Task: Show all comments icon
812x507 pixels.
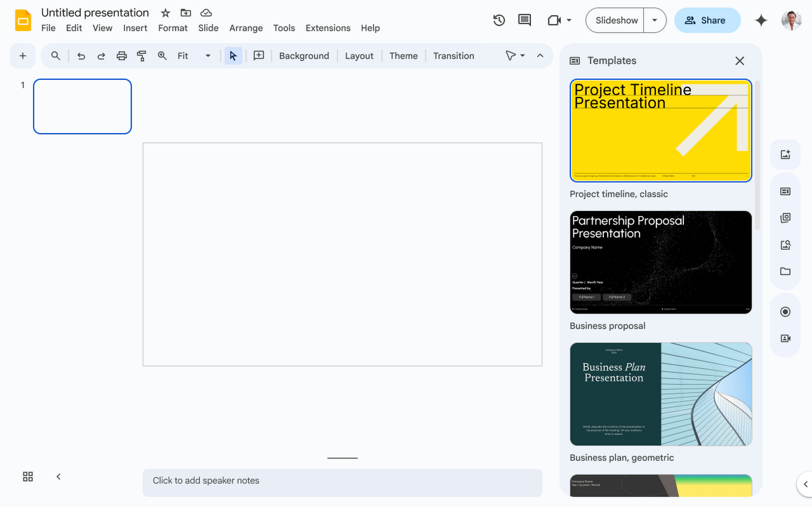Action: (525, 20)
